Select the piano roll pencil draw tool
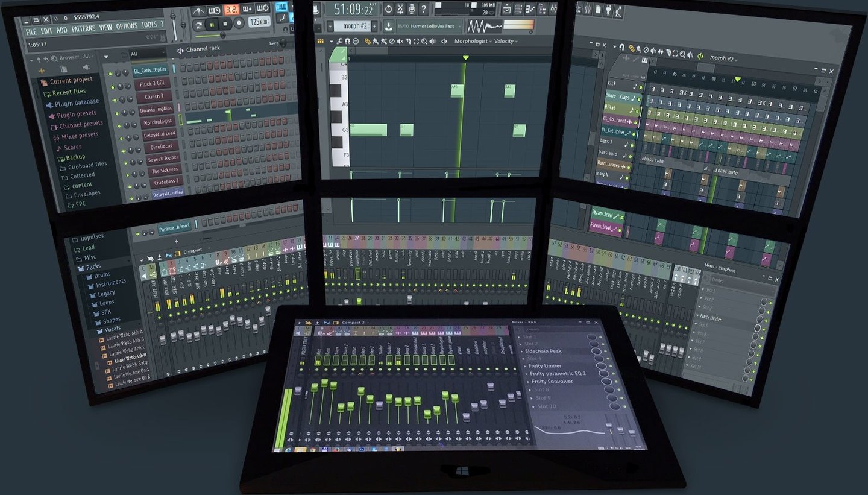Image resolution: width=868 pixels, height=495 pixels. pos(368,41)
